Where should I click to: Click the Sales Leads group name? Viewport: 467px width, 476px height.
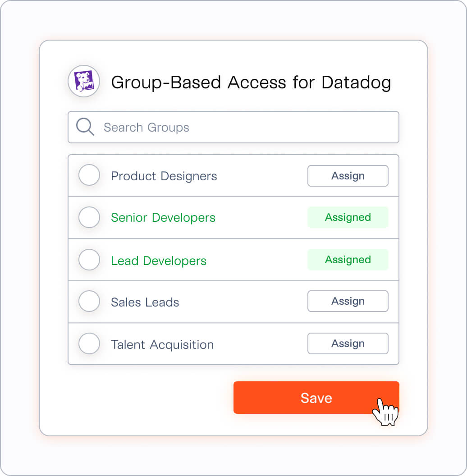click(145, 302)
